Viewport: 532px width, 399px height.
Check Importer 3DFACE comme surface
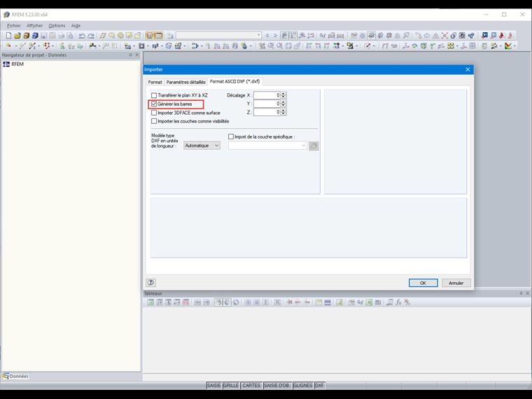pyautogui.click(x=154, y=113)
